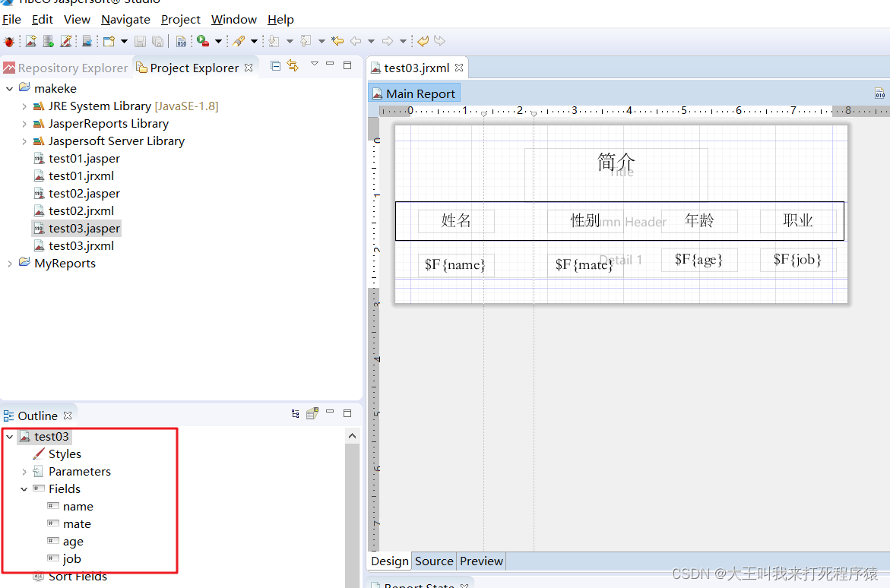The height and width of the screenshot is (588, 890).
Task: Select the mate field in Outline
Action: 78,524
